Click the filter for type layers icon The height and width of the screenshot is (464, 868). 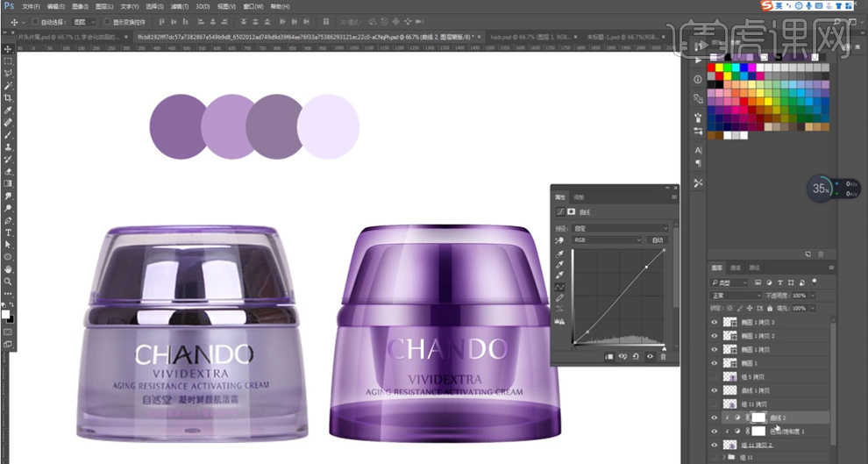click(780, 282)
